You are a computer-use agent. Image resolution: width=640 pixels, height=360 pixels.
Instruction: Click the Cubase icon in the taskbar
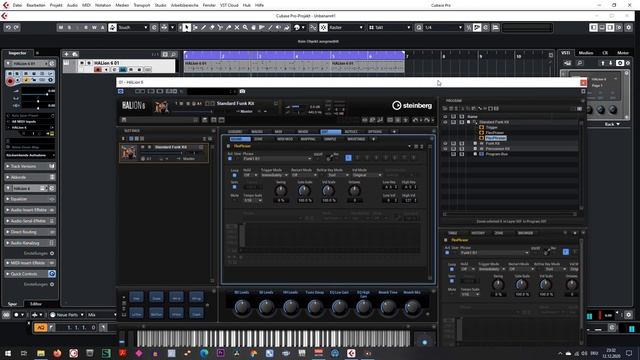[x=351, y=353]
